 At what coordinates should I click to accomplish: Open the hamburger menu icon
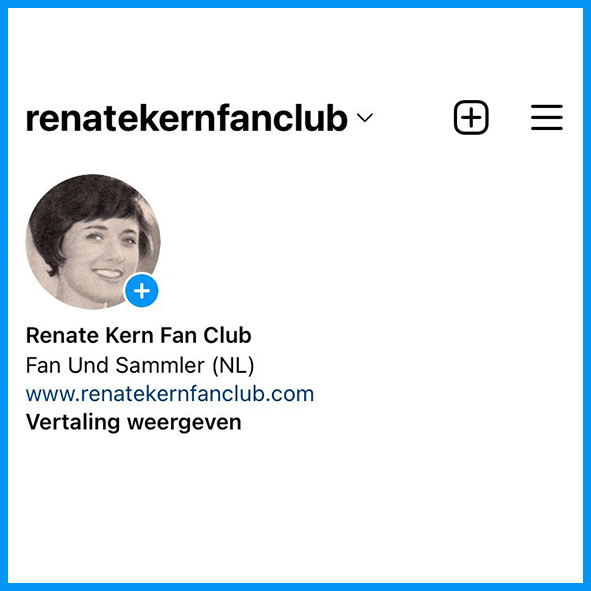pos(547,118)
